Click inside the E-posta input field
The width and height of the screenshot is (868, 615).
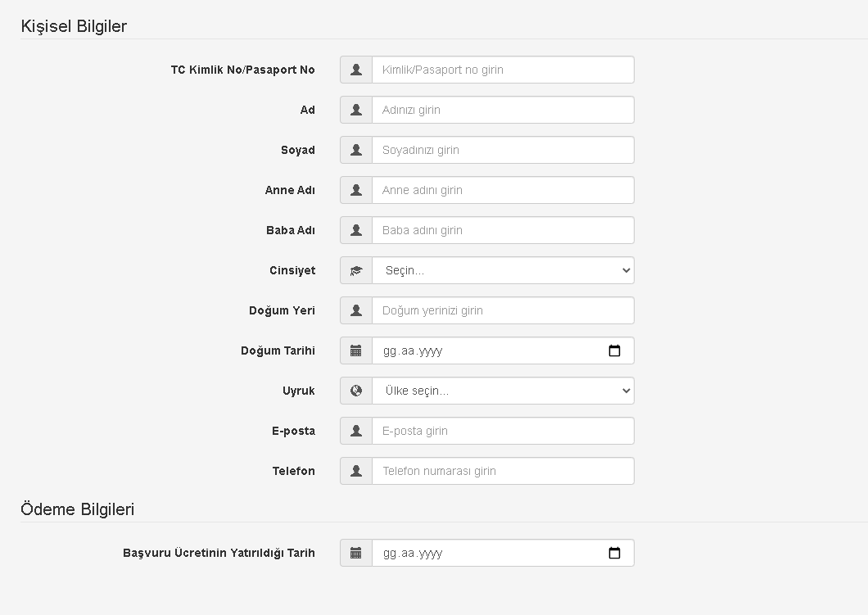[x=503, y=431]
